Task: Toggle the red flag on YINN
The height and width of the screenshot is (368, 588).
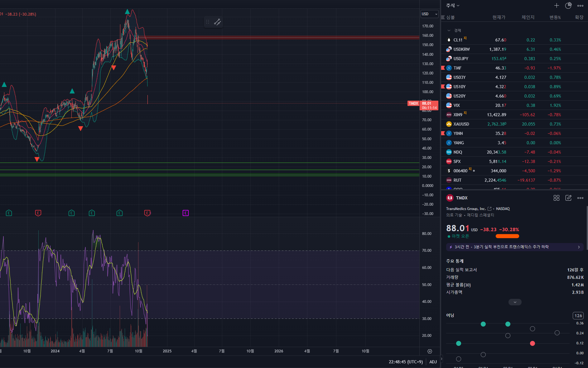Action: (x=443, y=133)
